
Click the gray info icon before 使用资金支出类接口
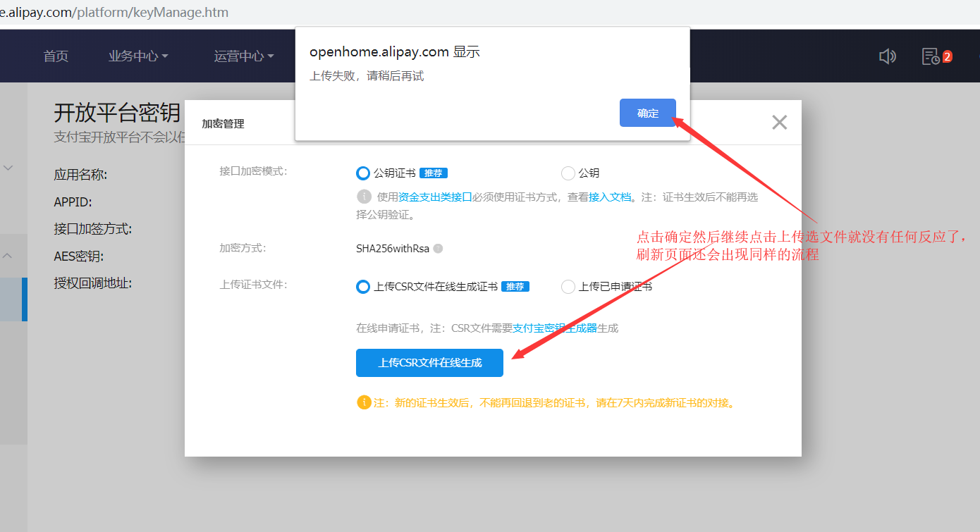[364, 197]
